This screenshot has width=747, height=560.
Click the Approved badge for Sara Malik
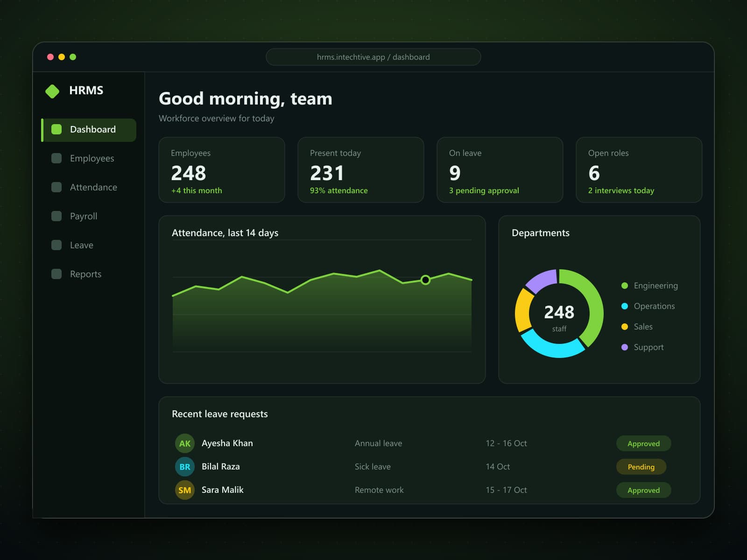(x=643, y=490)
